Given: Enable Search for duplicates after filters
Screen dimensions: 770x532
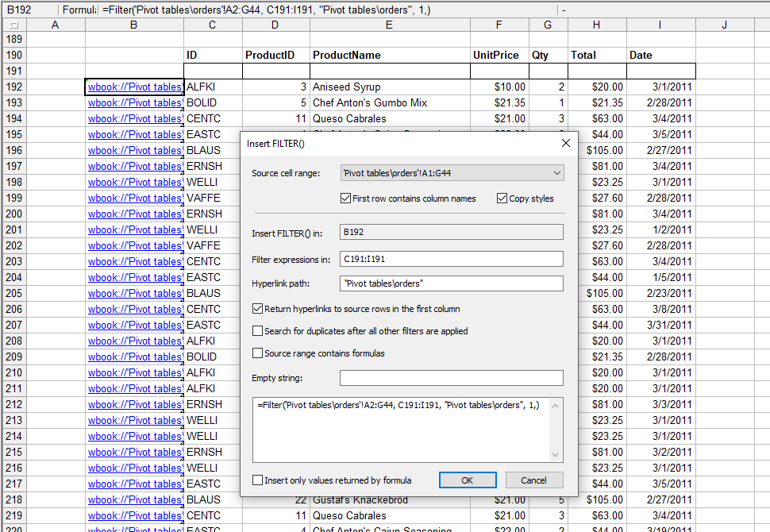Looking at the screenshot, I should (x=258, y=331).
